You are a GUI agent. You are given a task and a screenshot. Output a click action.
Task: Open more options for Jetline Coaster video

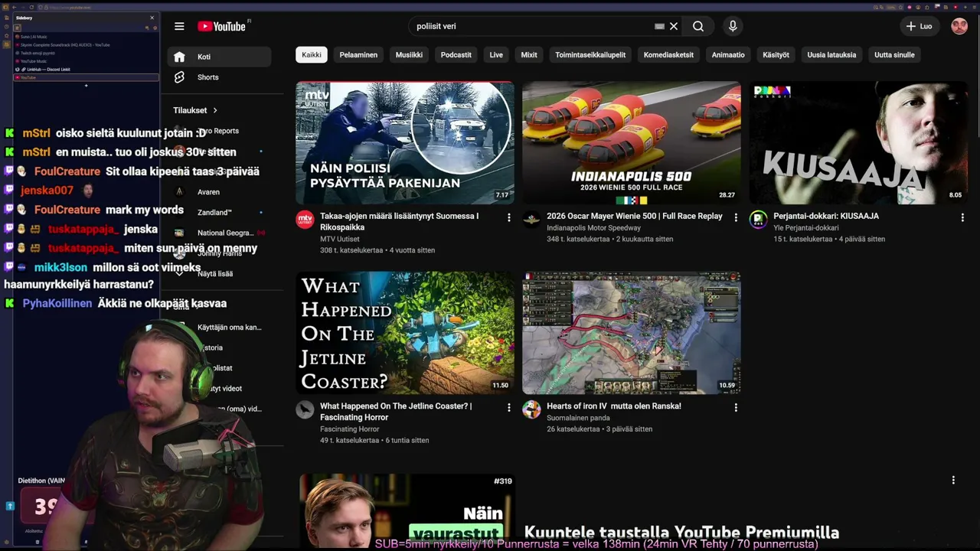pos(508,408)
